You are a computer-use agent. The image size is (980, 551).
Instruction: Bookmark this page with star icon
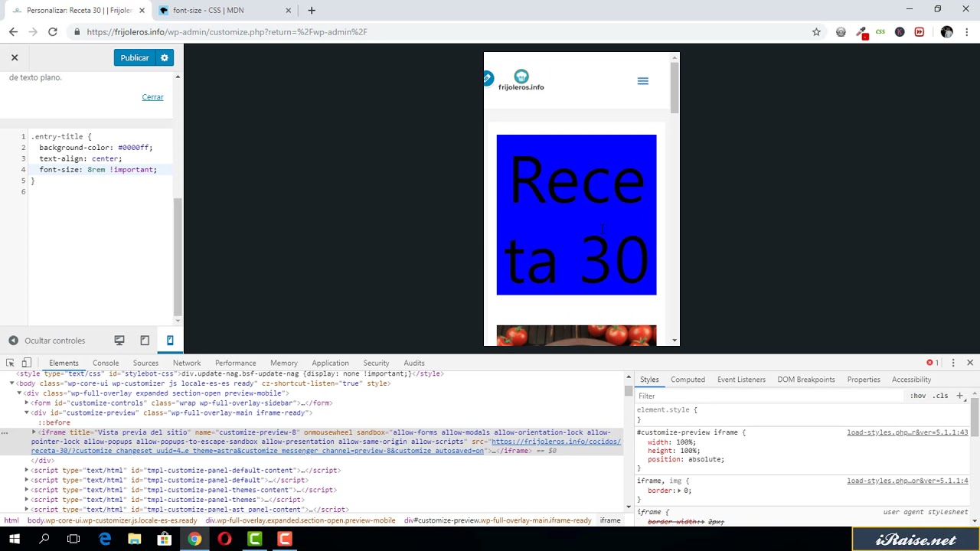coord(816,31)
